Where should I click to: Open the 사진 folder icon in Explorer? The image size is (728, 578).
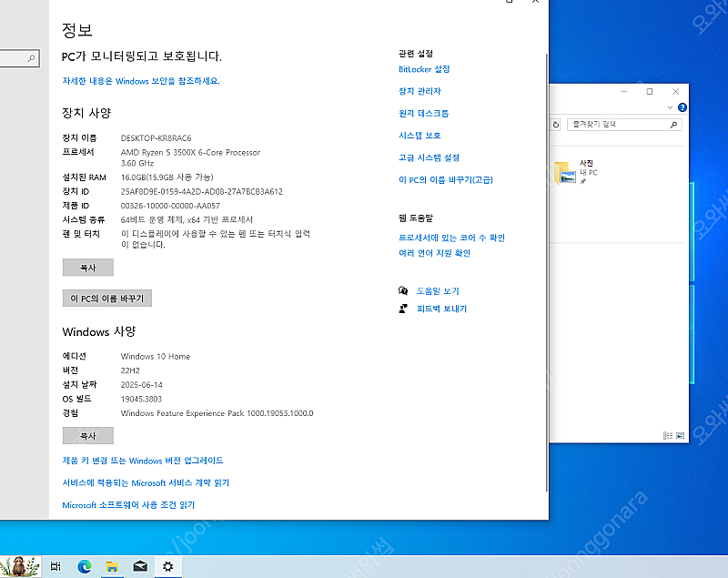[565, 173]
